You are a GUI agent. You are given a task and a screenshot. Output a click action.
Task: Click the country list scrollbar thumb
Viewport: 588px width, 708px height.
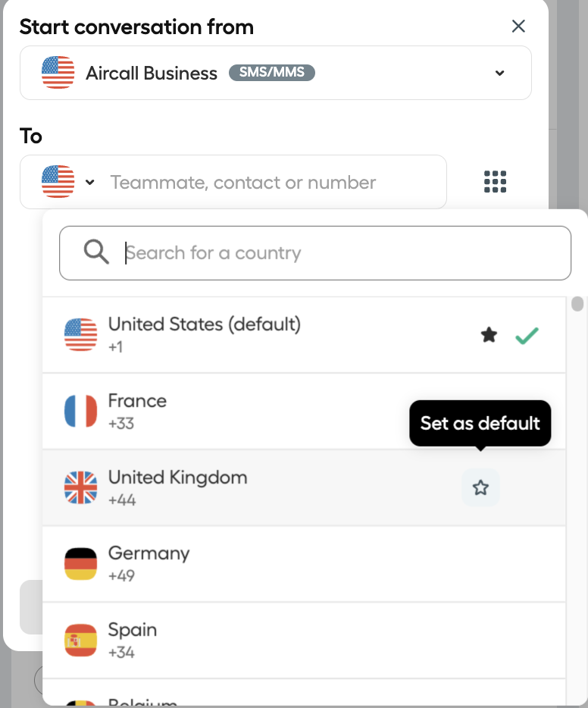point(577,303)
